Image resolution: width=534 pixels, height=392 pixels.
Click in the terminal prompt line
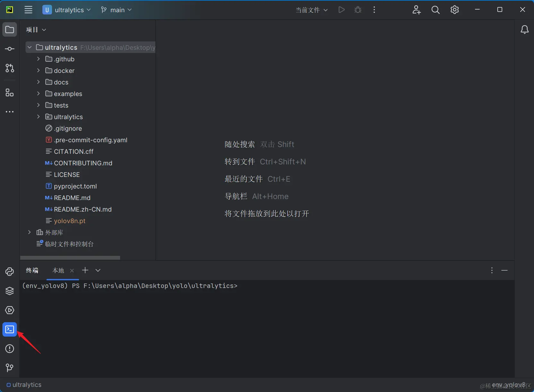point(130,286)
